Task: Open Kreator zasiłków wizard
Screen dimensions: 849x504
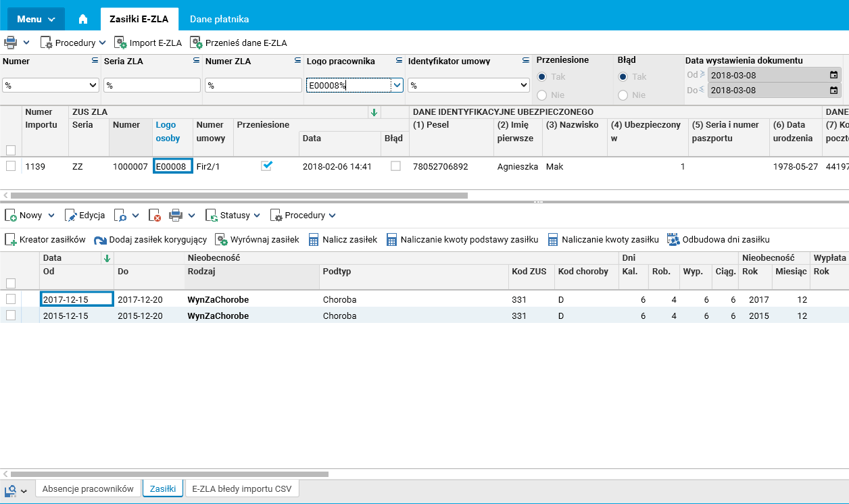Action: tap(45, 239)
